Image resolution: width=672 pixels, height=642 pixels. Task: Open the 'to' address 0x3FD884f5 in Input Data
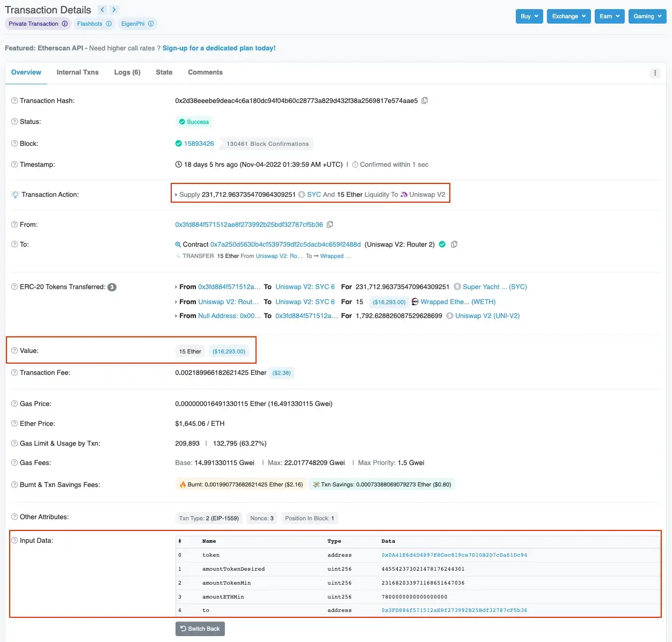454,610
